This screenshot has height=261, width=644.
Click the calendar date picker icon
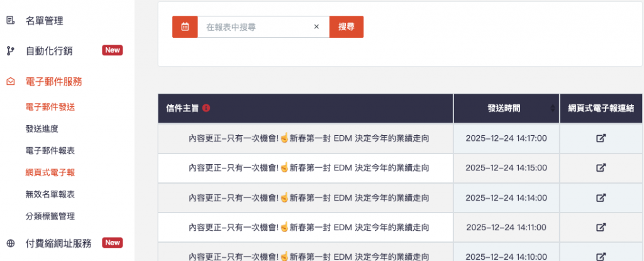[185, 27]
